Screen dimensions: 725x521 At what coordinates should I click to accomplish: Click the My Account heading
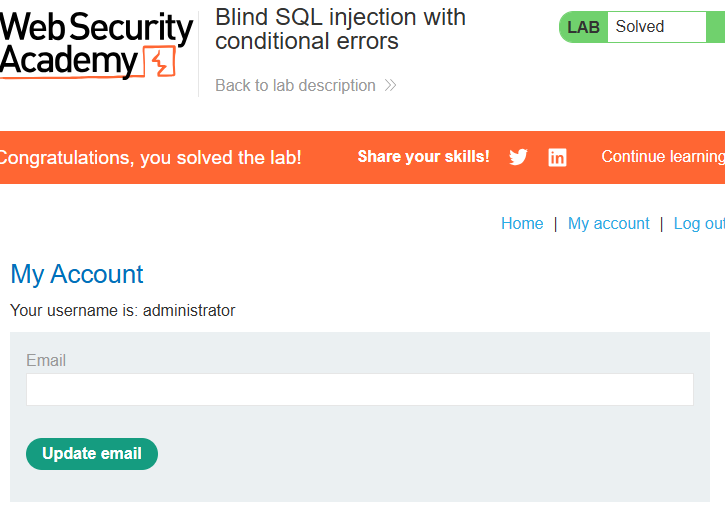tap(77, 274)
